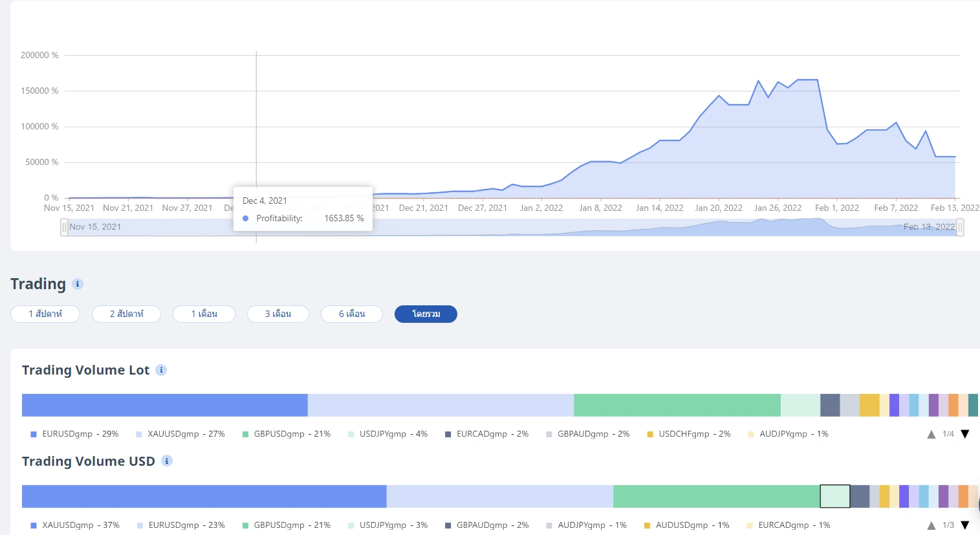The width and height of the screenshot is (980, 535).
Task: Click the tooltip value 1653.85 %
Action: coord(344,218)
